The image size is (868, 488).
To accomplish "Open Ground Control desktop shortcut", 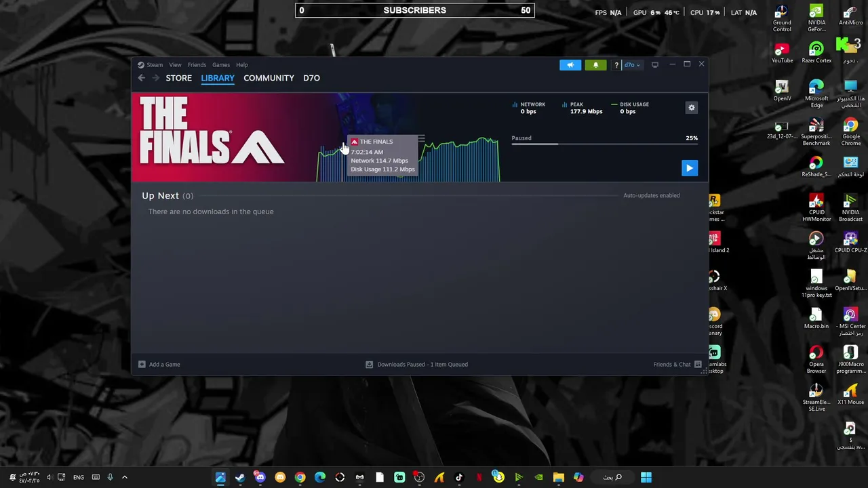I will [782, 19].
